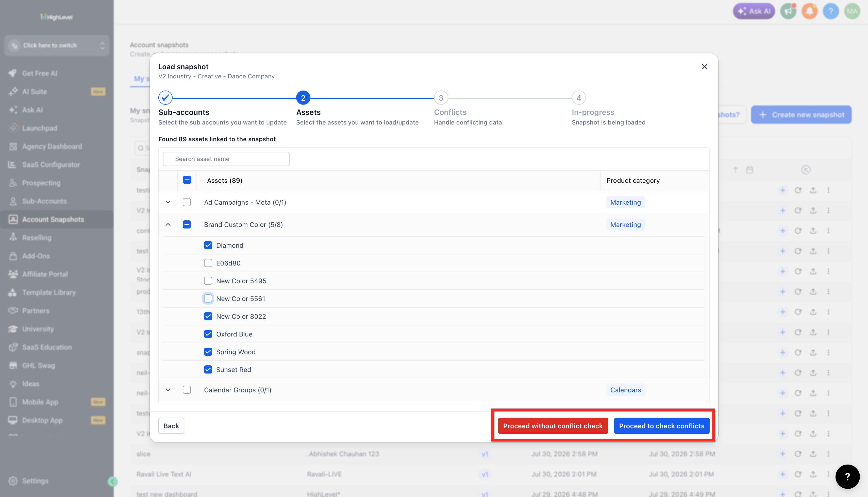Click Proceed to check conflicts
868x497 pixels.
(661, 426)
